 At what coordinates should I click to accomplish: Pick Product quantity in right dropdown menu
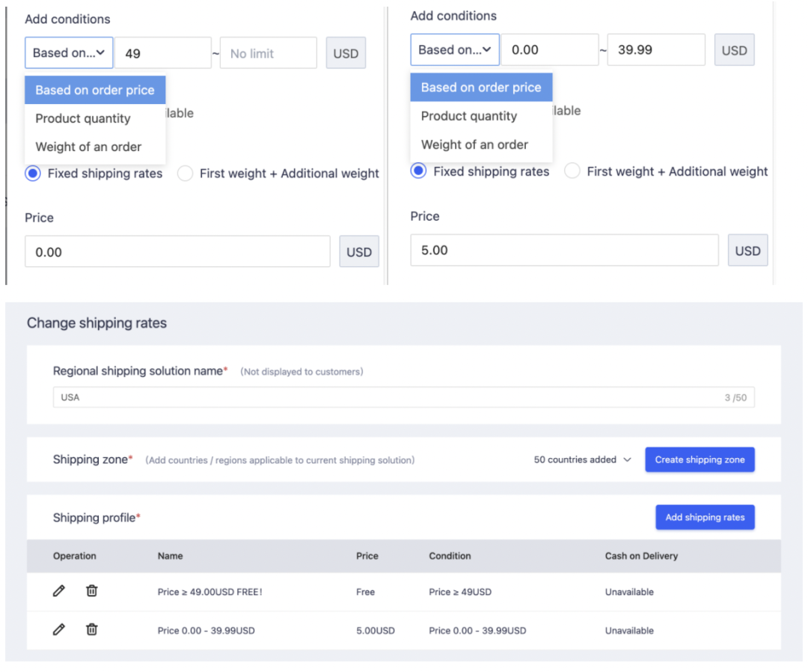[x=469, y=116]
